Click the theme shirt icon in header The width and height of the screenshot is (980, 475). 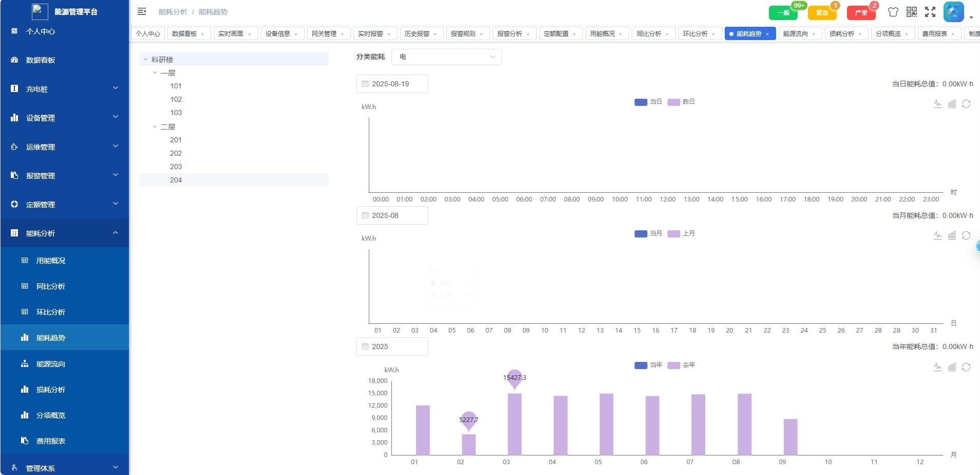pos(893,12)
